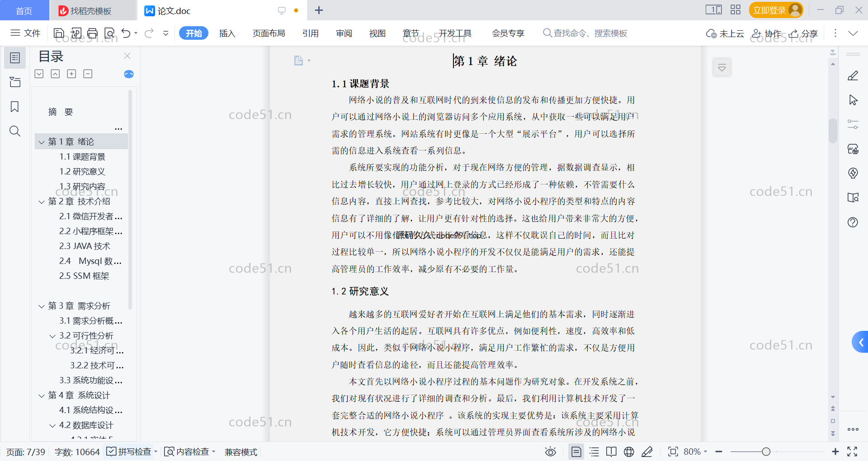The width and height of the screenshot is (868, 461).
Task: Switch to the 插入 tab
Action: pos(227,33)
